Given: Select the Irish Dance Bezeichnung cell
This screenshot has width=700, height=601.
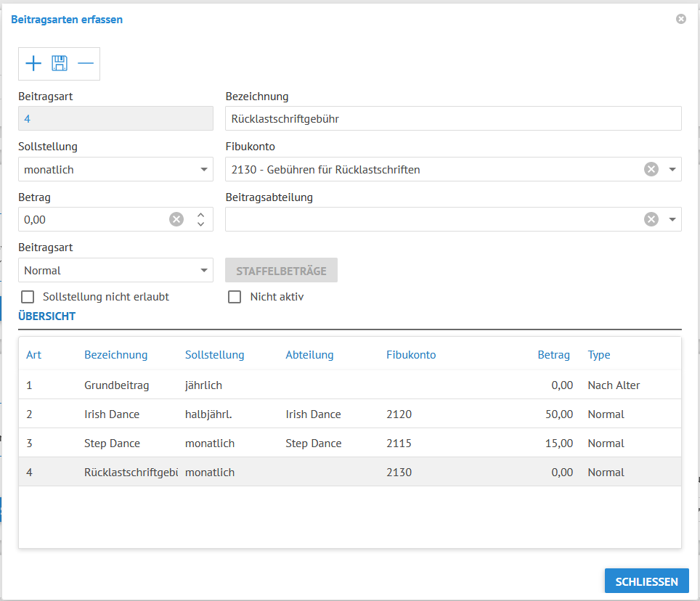Looking at the screenshot, I should (112, 414).
